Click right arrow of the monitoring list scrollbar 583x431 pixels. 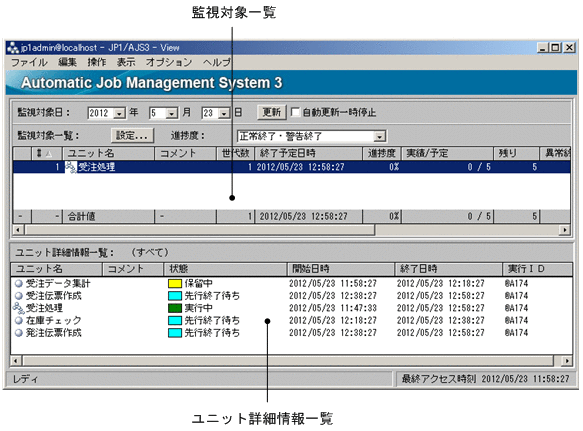point(565,230)
